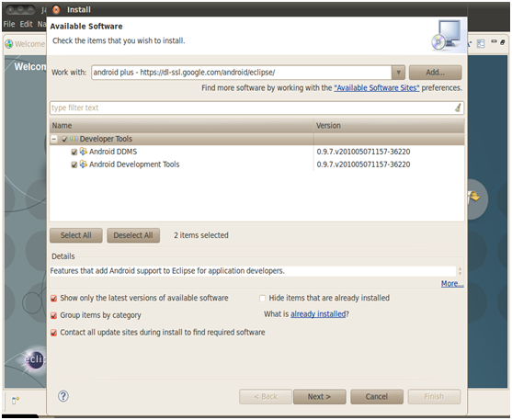
Task: Click the Android DDMS feature icon
Action: pyautogui.click(x=84, y=152)
